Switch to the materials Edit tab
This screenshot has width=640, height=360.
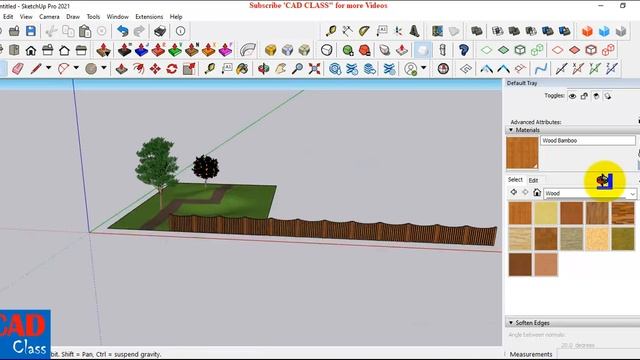(533, 180)
